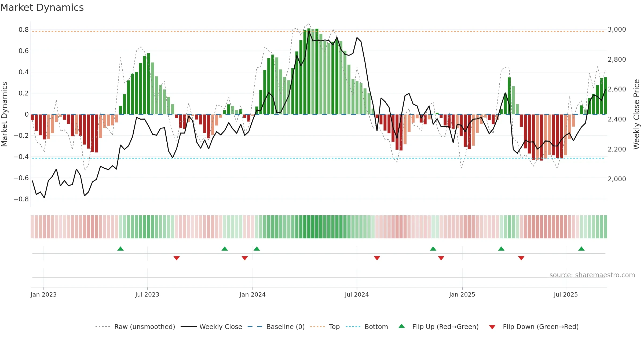Click the 2,600 price axis label
Image resolution: width=644 pixels, height=362 pixels.
click(617, 89)
